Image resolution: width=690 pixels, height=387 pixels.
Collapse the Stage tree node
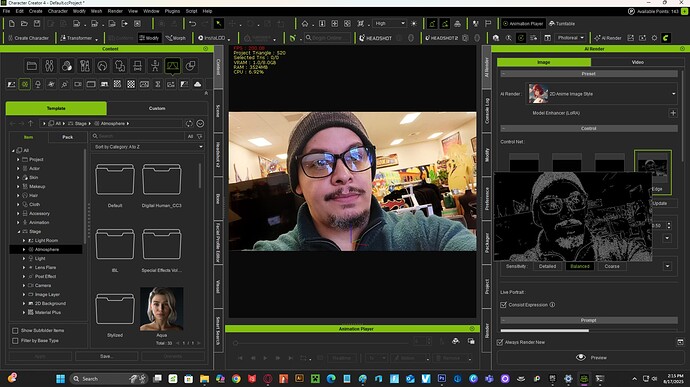[18, 232]
